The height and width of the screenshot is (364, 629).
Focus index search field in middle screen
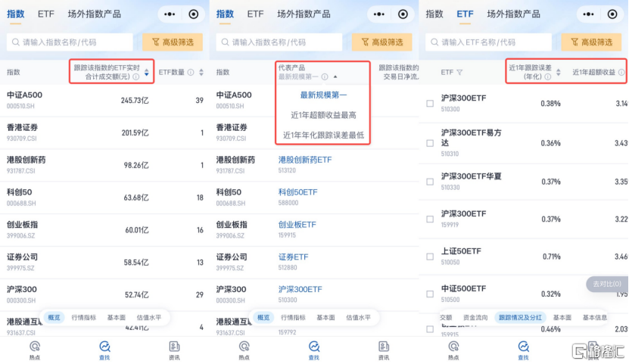[279, 42]
